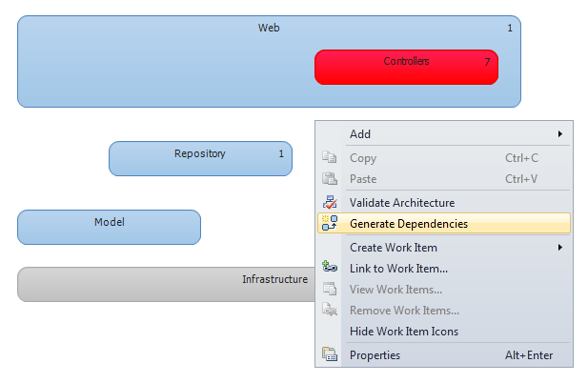Image resolution: width=588 pixels, height=383 pixels.
Task: Click the Validate Architecture checkmark icon
Action: coord(330,202)
